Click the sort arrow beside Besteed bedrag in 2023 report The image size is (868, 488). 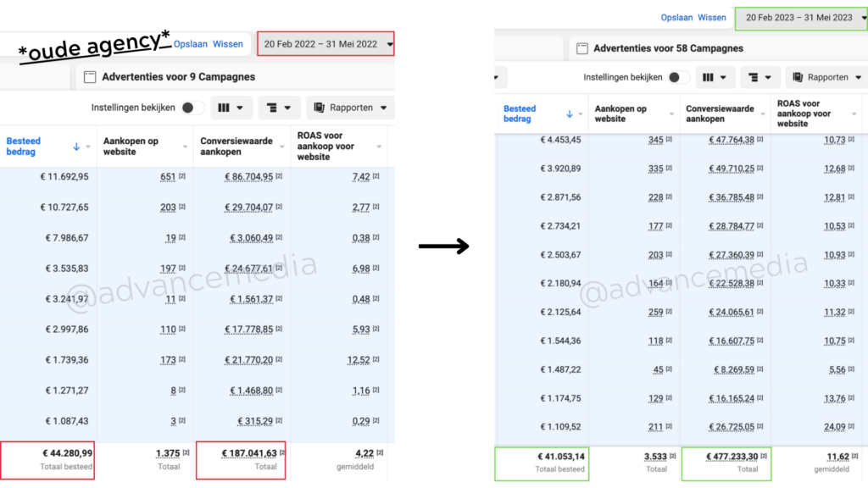tap(569, 114)
